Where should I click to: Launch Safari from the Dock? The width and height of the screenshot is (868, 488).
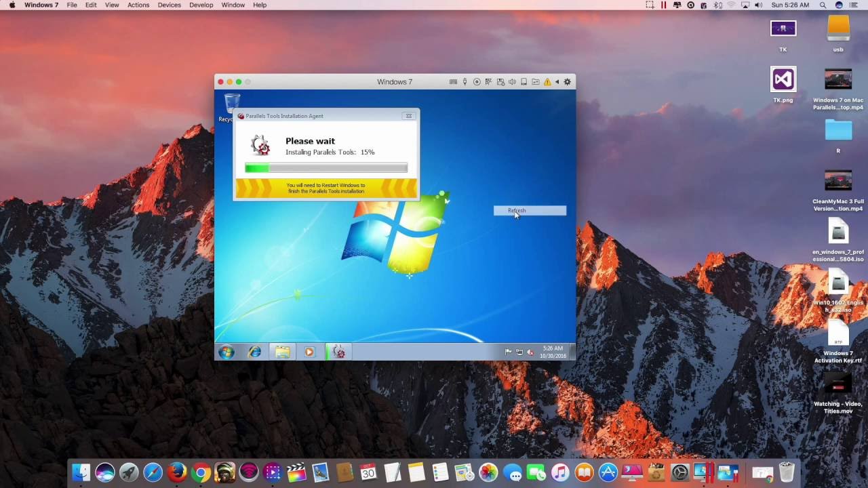tap(153, 472)
